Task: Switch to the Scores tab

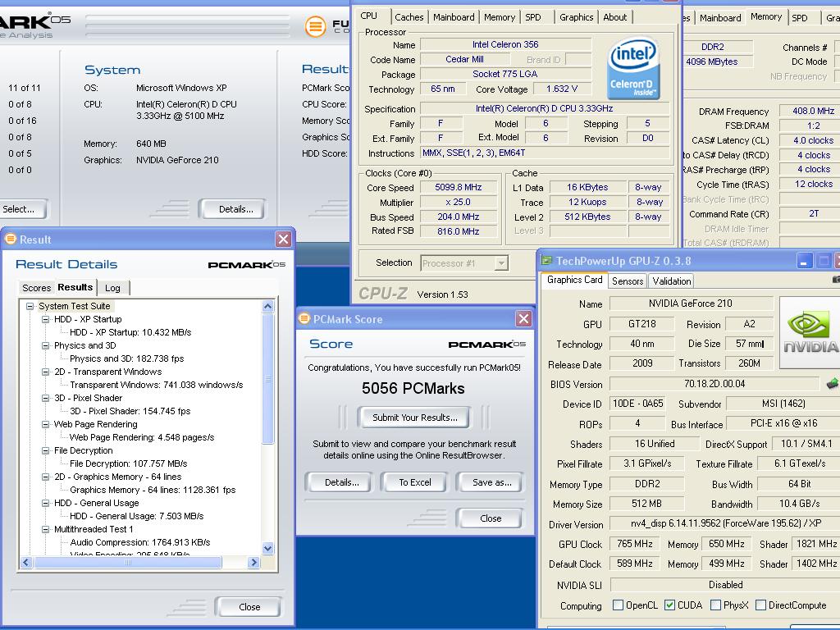Action: coord(36,288)
